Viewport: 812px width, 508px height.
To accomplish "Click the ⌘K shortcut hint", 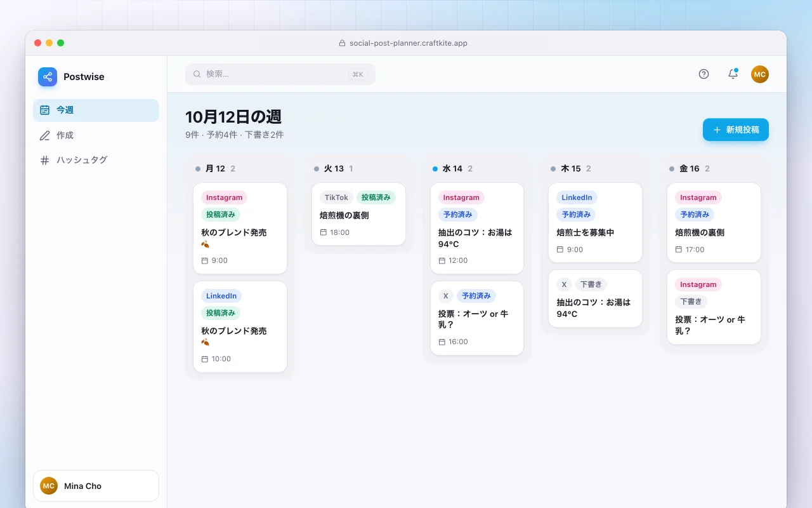I will tap(358, 74).
